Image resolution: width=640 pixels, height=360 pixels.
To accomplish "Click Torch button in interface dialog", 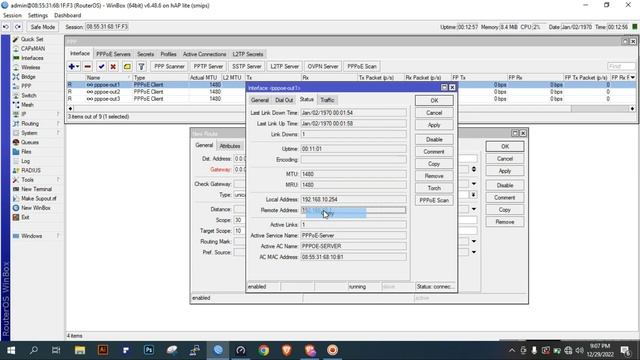I will click(x=434, y=188).
